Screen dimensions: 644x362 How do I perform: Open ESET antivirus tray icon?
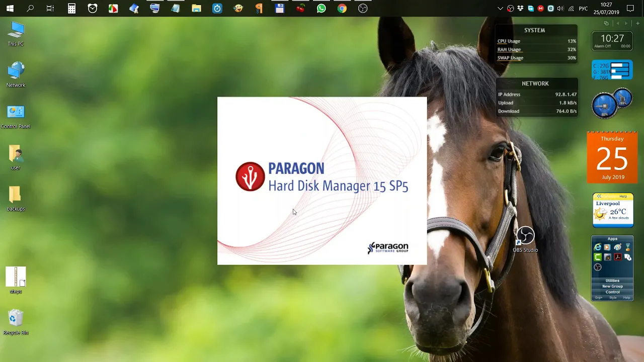(550, 9)
